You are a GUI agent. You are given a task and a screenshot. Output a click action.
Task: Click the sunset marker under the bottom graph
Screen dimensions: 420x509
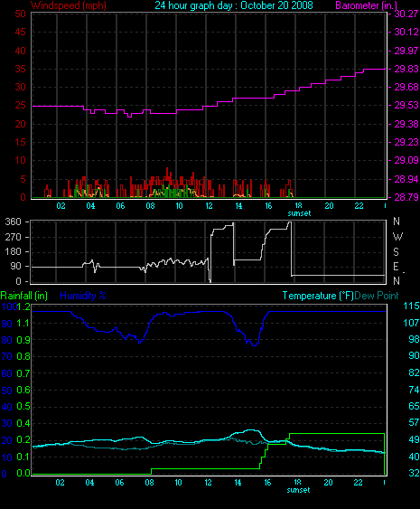click(298, 490)
